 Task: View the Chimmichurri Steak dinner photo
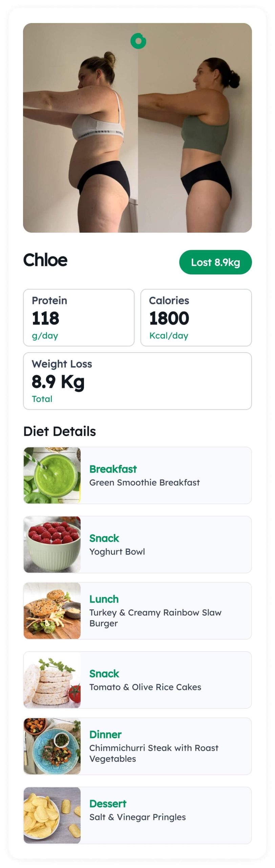[52, 746]
